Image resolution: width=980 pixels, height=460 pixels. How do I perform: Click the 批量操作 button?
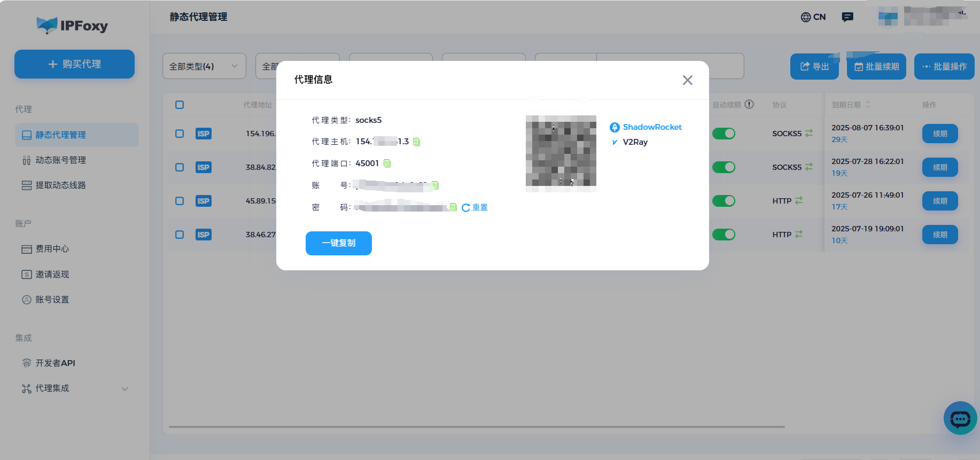pos(944,67)
